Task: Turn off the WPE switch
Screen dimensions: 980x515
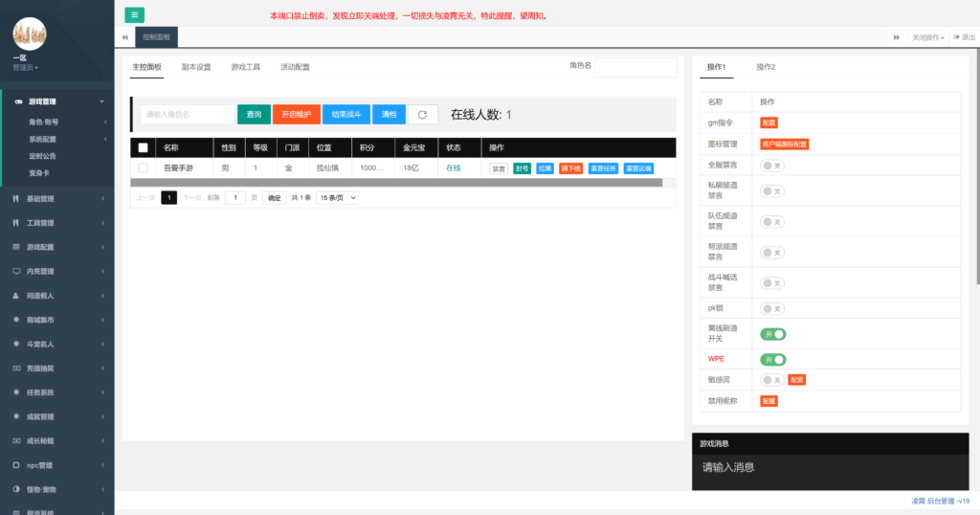Action: 772,359
